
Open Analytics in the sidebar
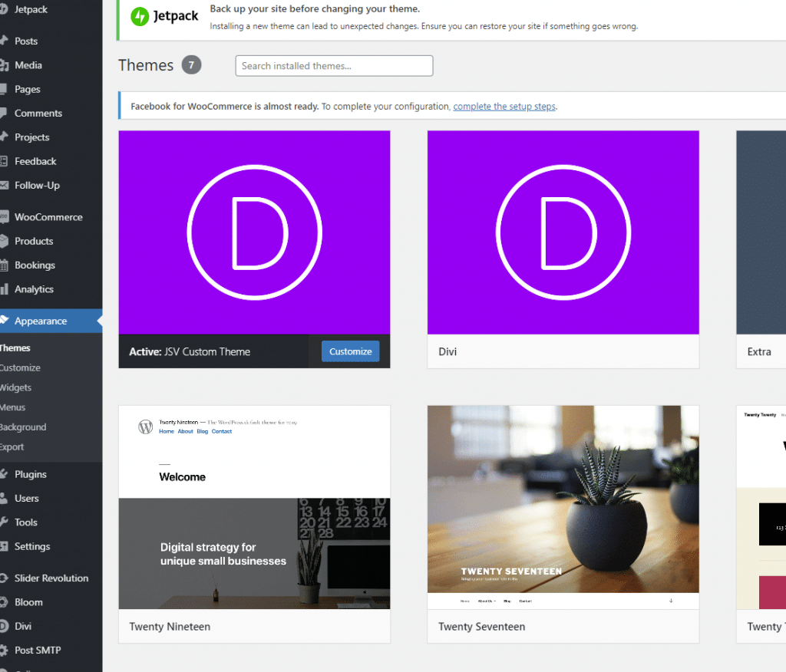coord(34,289)
